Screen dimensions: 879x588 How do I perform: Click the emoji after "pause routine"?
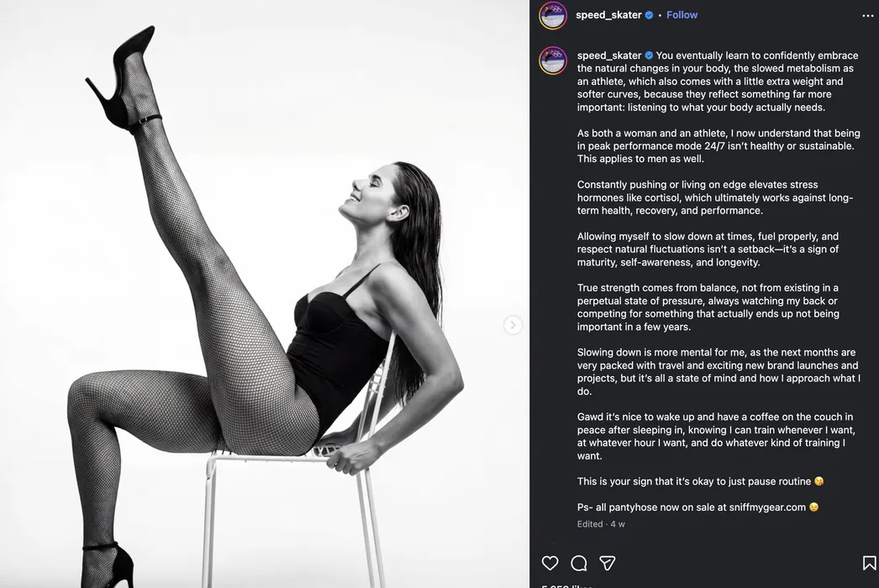tap(819, 481)
